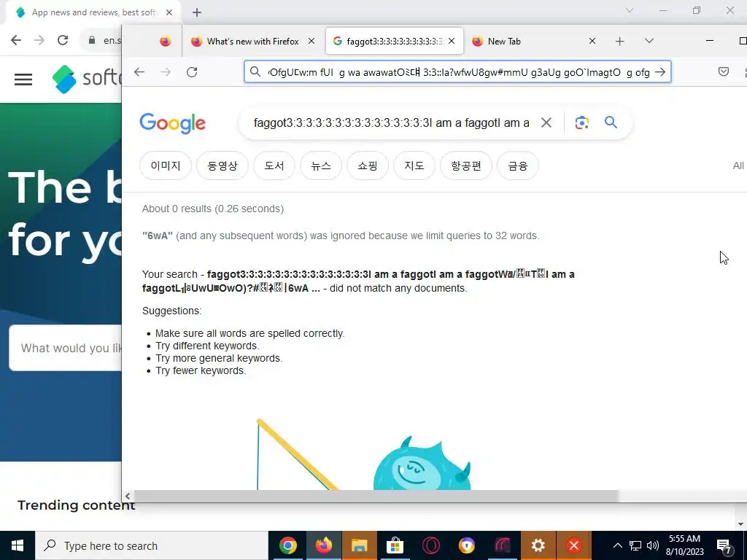
Task: Open Firefox from the taskbar
Action: [x=323, y=545]
